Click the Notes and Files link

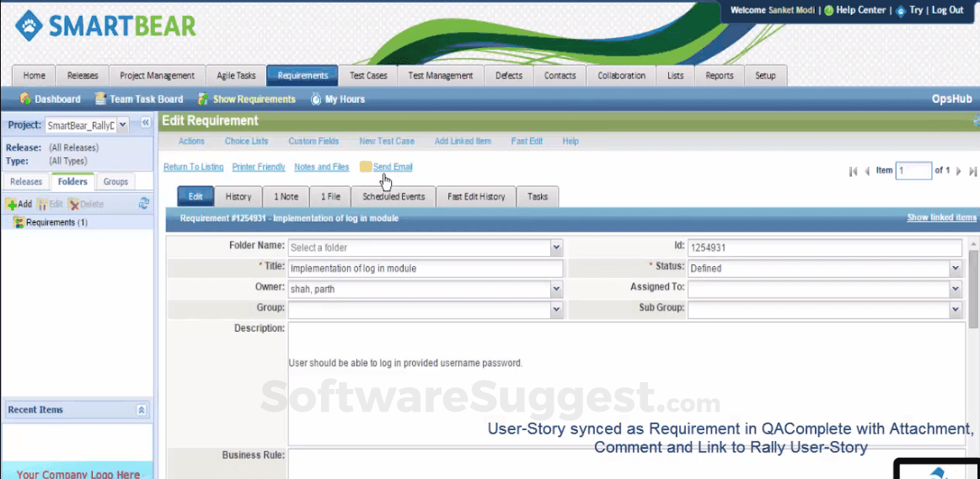tap(321, 168)
